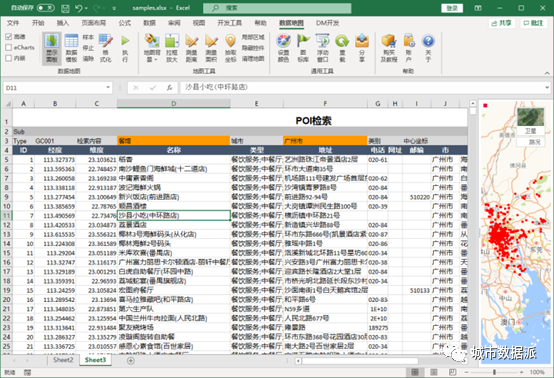Open 购买及教程 purchase and tutorial

389,48
